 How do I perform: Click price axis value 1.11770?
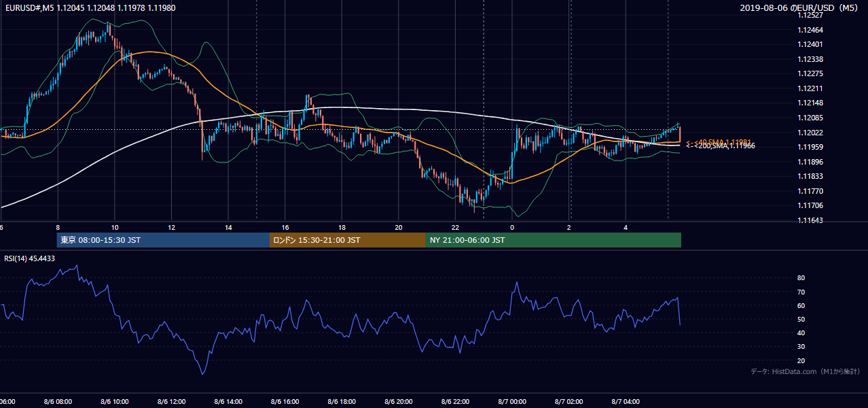pos(811,191)
